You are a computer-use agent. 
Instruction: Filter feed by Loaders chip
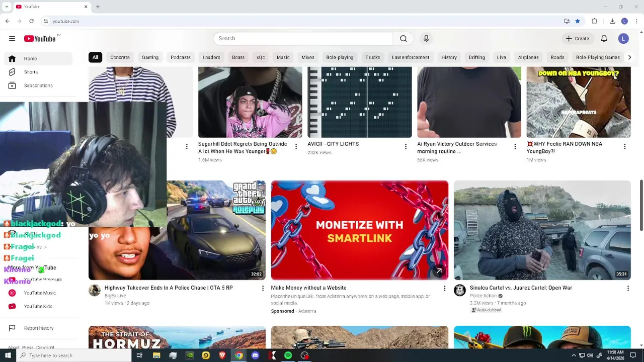[x=211, y=57]
